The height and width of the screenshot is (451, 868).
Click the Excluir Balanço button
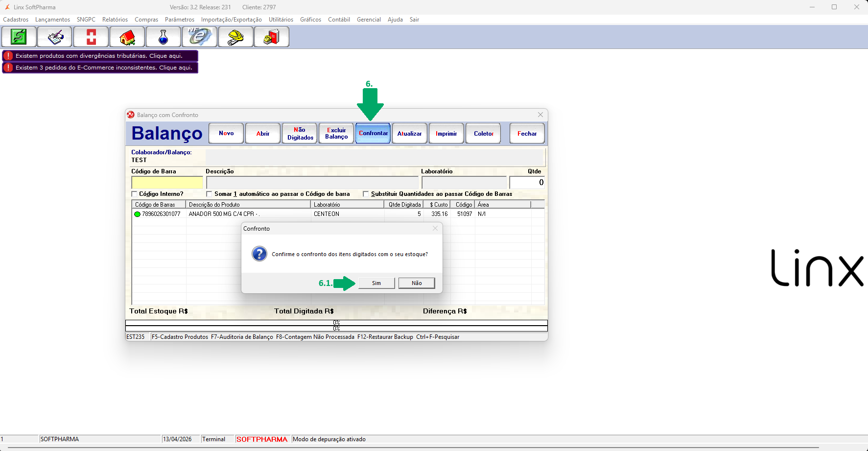click(336, 133)
